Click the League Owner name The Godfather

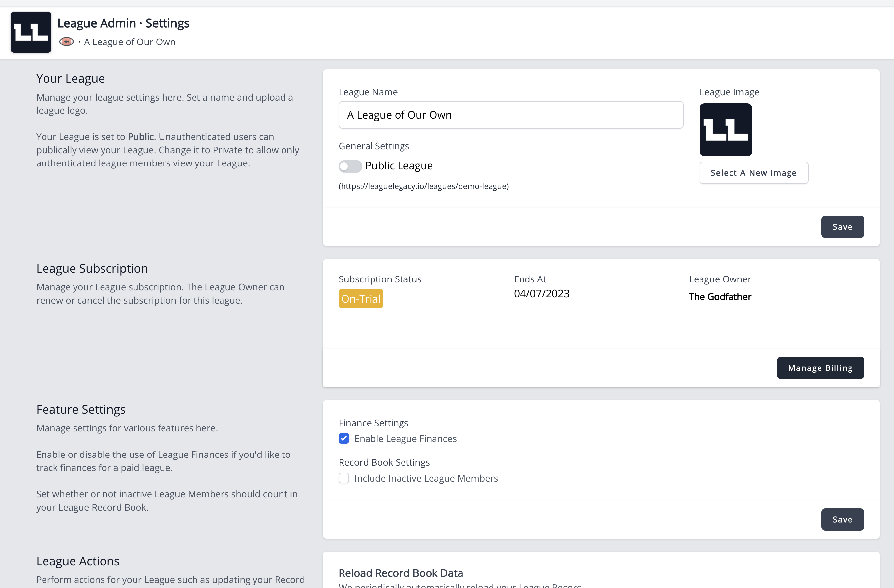tap(720, 297)
